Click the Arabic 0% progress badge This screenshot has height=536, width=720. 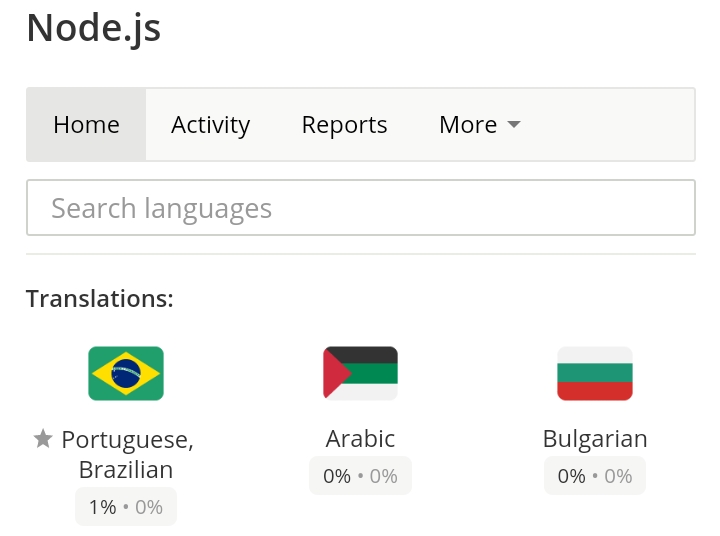[x=360, y=476]
